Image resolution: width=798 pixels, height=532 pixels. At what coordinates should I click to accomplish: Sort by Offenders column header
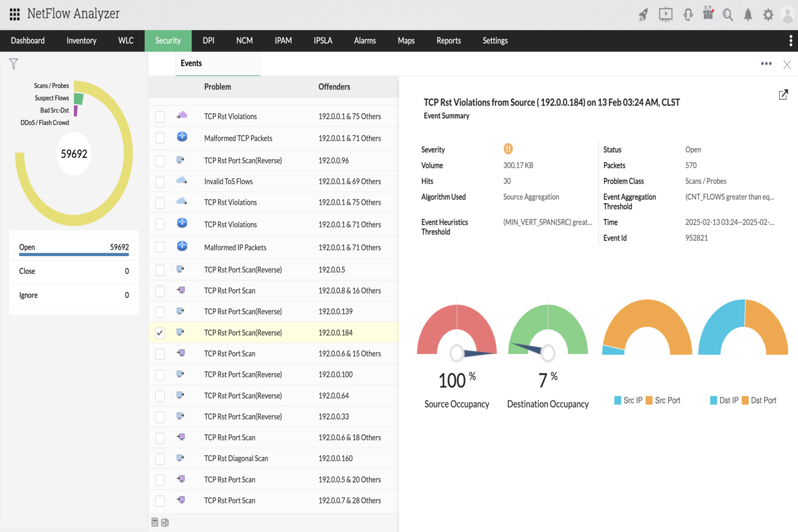pyautogui.click(x=334, y=87)
